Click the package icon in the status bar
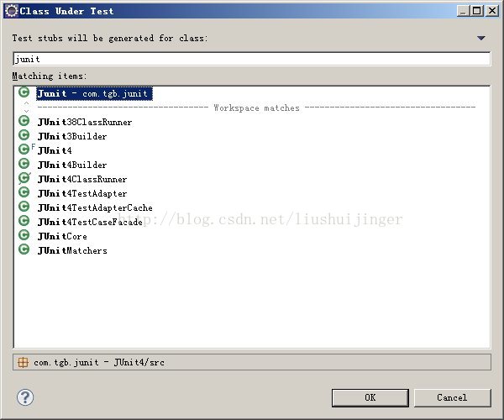504x420 pixels. pyautogui.click(x=23, y=363)
